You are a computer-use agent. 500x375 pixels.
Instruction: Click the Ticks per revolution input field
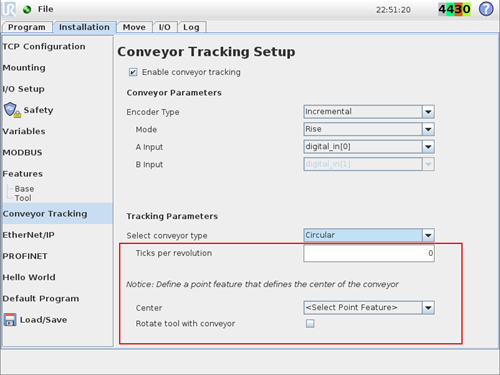[369, 253]
